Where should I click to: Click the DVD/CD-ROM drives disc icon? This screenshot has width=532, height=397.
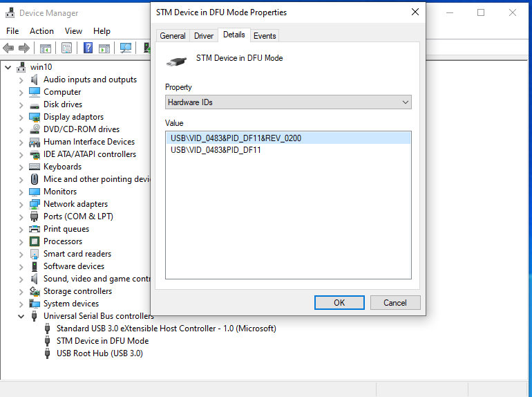[35, 129]
